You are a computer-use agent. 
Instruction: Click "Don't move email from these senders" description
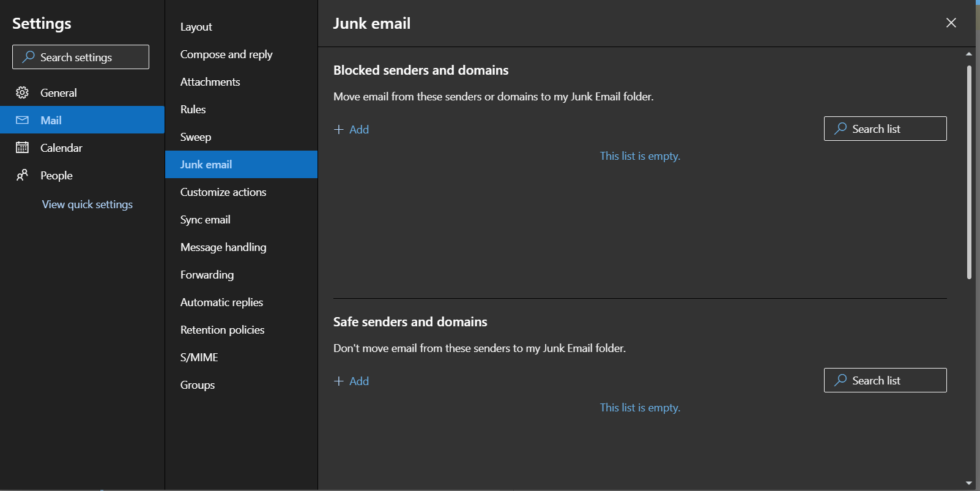480,348
